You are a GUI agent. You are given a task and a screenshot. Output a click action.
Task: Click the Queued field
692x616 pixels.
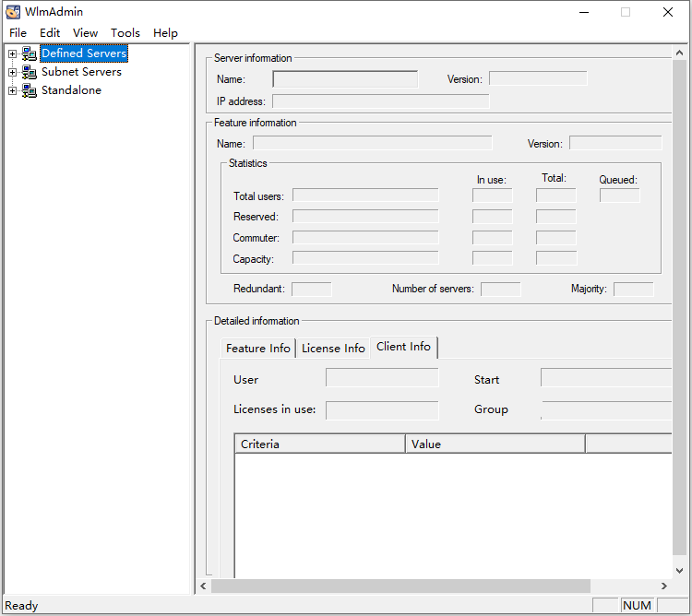pyautogui.click(x=620, y=195)
